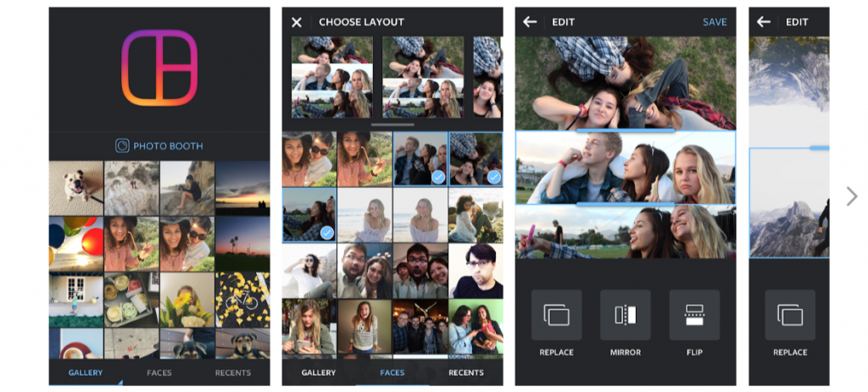Open Gallery tab in Choose Layout screen
This screenshot has width=868, height=392.
click(319, 373)
